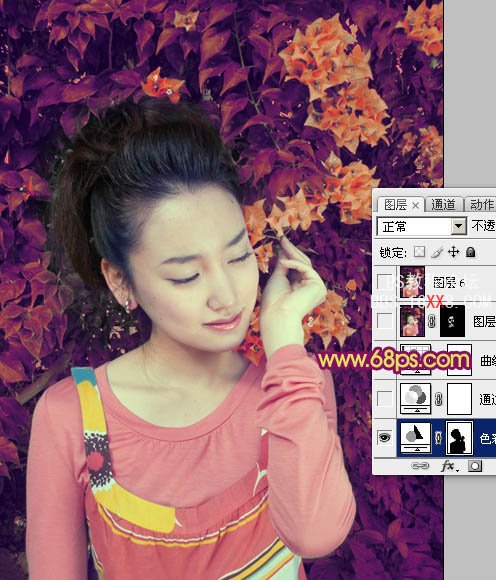Select hue/saturation adjustment icon thumbnail
The width and height of the screenshot is (496, 580).
pos(416,438)
